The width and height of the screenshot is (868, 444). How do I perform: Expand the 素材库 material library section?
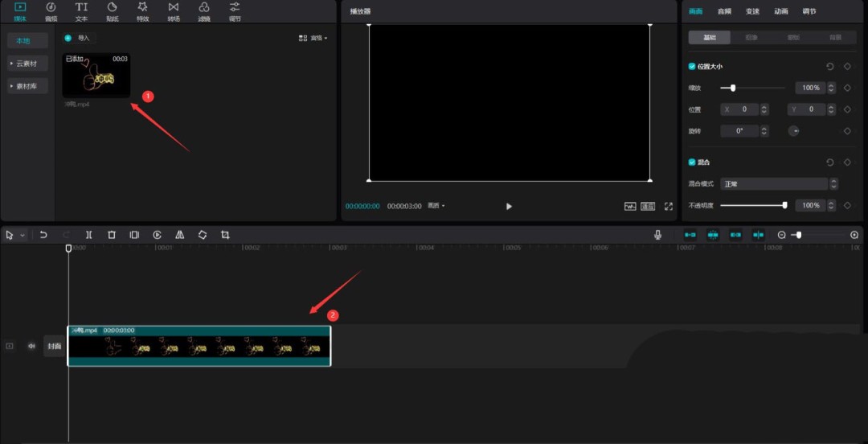pos(27,86)
